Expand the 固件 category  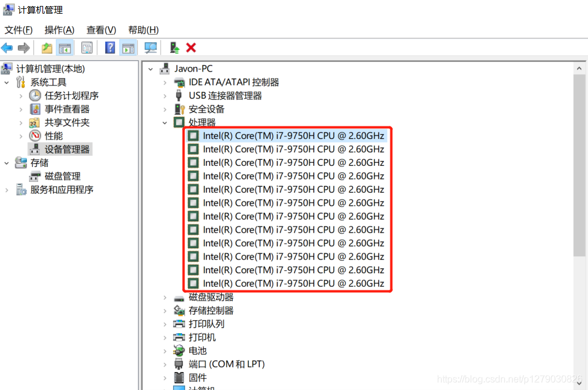165,378
